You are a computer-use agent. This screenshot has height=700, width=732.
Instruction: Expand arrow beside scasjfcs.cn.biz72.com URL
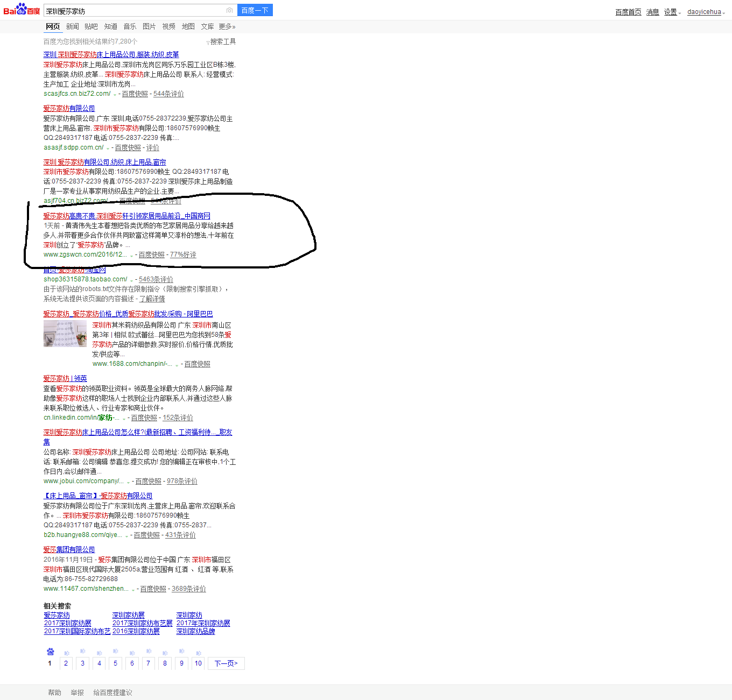115,95
